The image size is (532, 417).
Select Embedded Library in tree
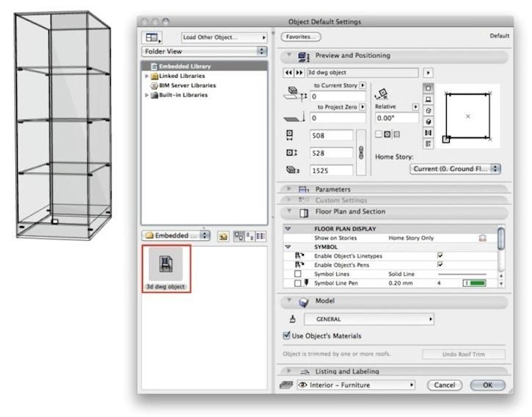[x=204, y=66]
